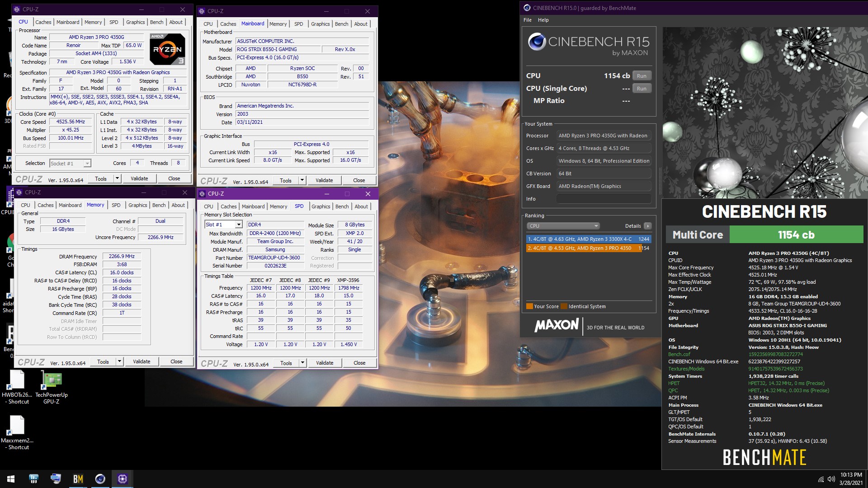Viewport: 868px width, 488px height.
Task: Click Max Bandwidth value DDR4-2400 (1200 MHz)
Action: 275,234
